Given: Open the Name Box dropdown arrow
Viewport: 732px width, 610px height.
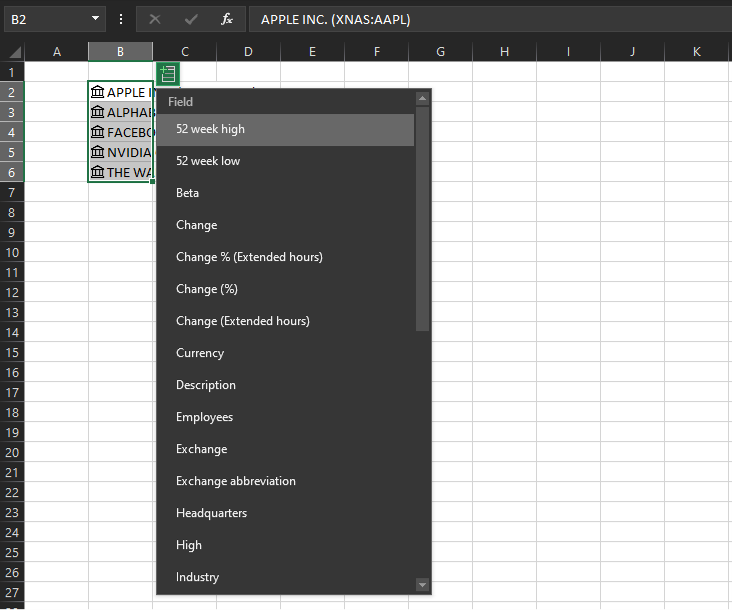Looking at the screenshot, I should [95, 19].
